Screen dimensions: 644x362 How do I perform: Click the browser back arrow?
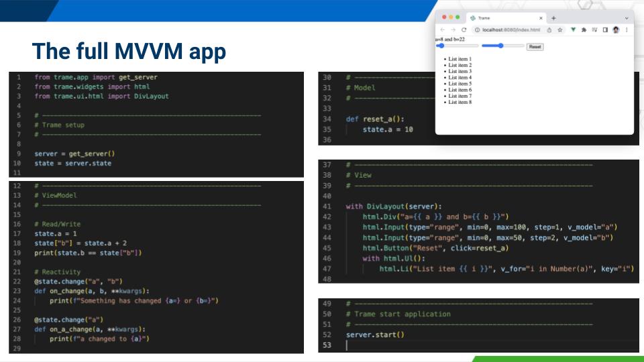tap(442, 30)
